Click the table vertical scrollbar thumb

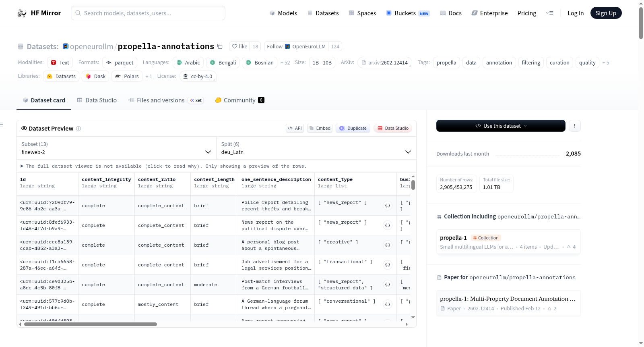tap(413, 185)
